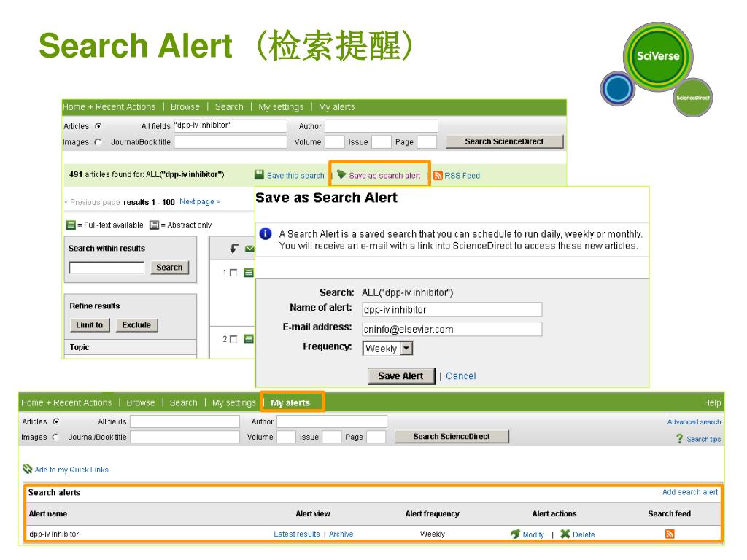Open Search in upper menu bar
The height and width of the screenshot is (560, 747).
click(229, 106)
